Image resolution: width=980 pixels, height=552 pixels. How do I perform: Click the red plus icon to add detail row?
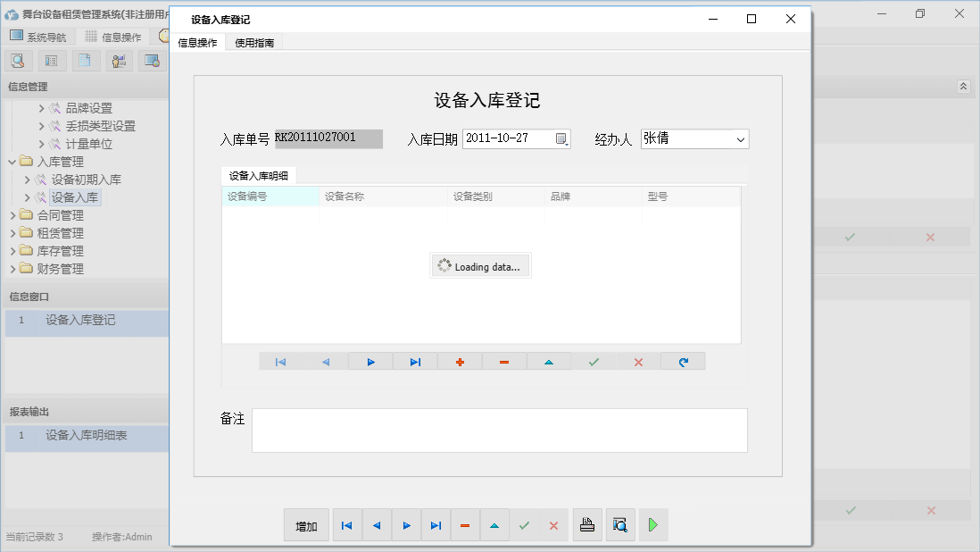[459, 361]
